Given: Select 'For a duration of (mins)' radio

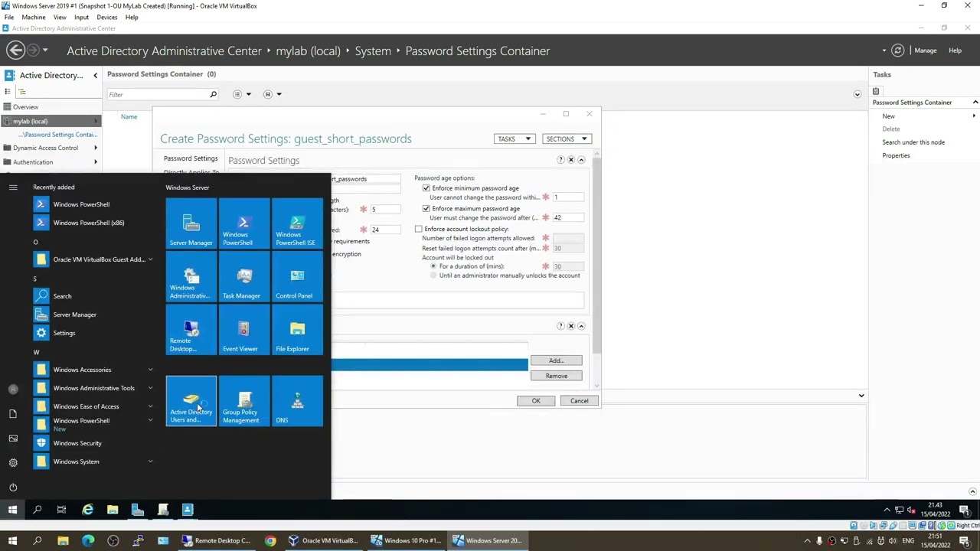Looking at the screenshot, I should click(433, 266).
